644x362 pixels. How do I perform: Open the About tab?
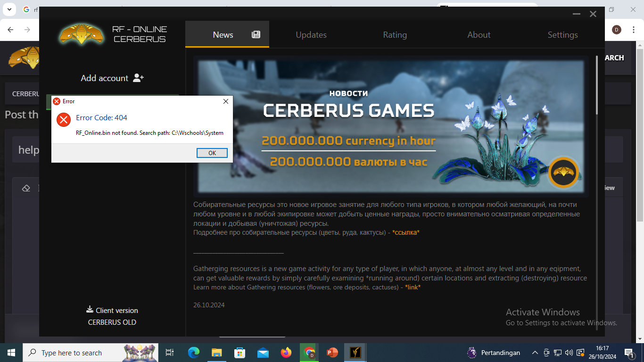[x=479, y=34]
